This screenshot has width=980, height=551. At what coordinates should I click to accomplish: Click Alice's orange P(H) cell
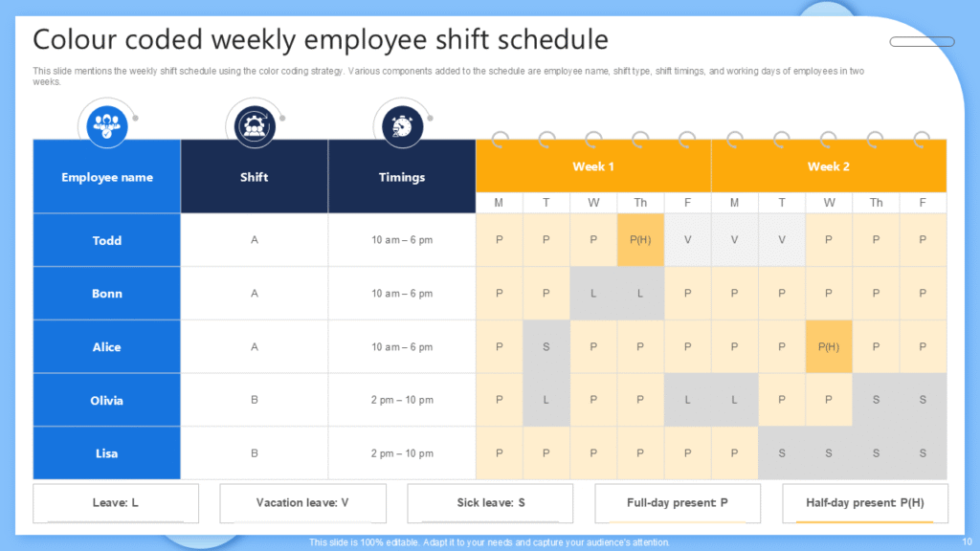coord(829,347)
